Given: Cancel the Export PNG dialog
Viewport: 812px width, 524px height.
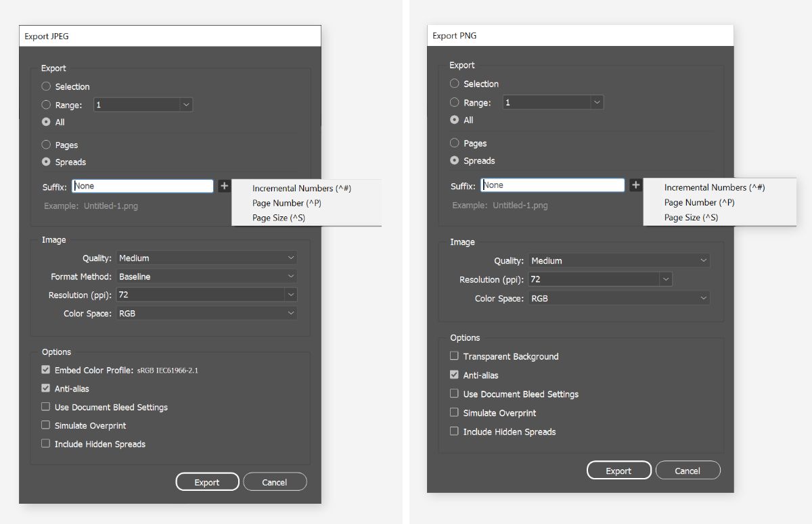Looking at the screenshot, I should click(x=687, y=470).
